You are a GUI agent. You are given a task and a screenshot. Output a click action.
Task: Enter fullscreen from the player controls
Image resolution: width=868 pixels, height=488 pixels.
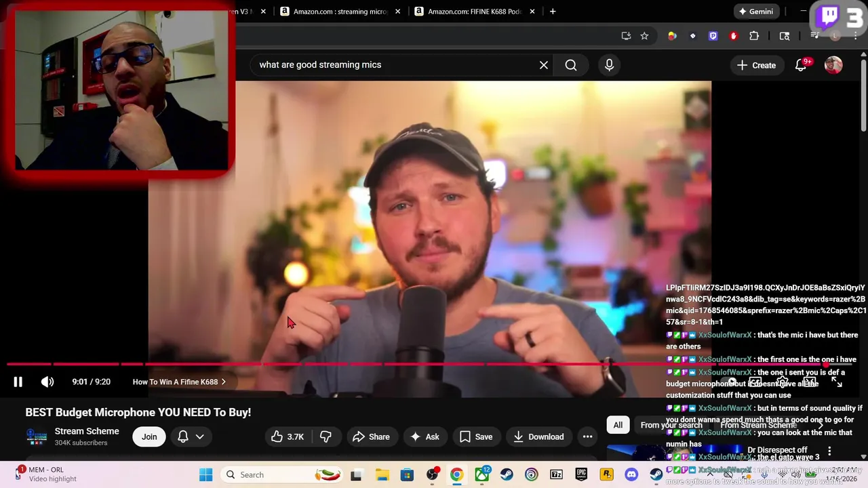pyautogui.click(x=837, y=382)
